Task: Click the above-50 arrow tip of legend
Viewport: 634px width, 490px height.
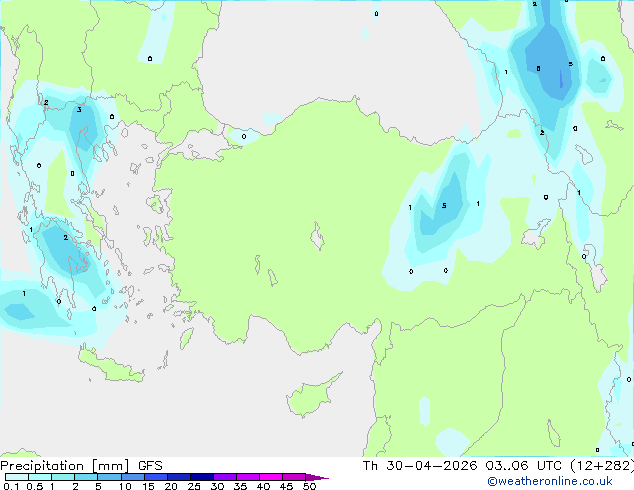Action: [317, 477]
